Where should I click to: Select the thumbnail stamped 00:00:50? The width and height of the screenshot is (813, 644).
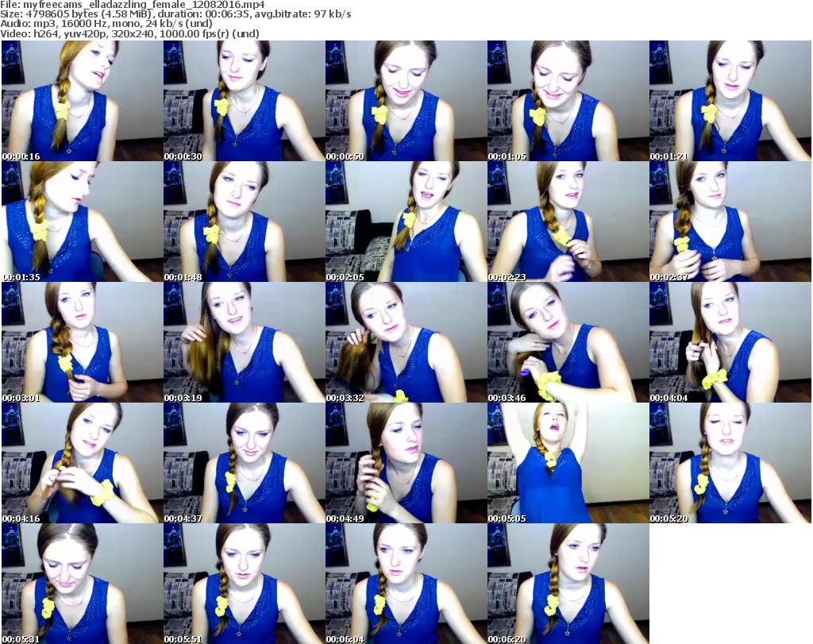point(406,101)
